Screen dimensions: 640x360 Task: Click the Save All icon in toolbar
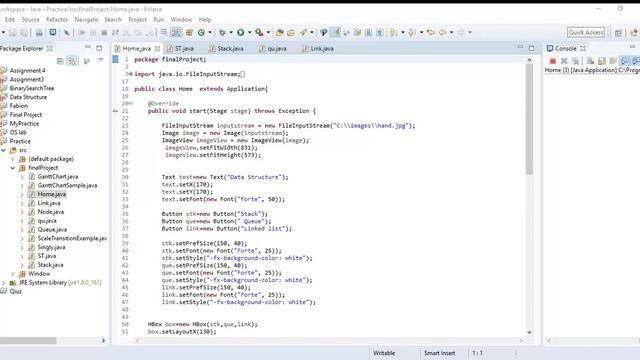coord(24,32)
